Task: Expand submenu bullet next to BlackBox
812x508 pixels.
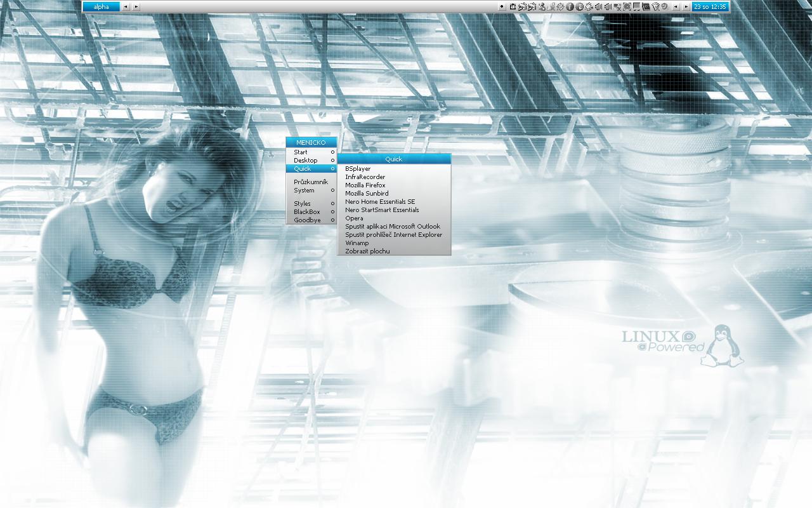Action: click(x=332, y=212)
